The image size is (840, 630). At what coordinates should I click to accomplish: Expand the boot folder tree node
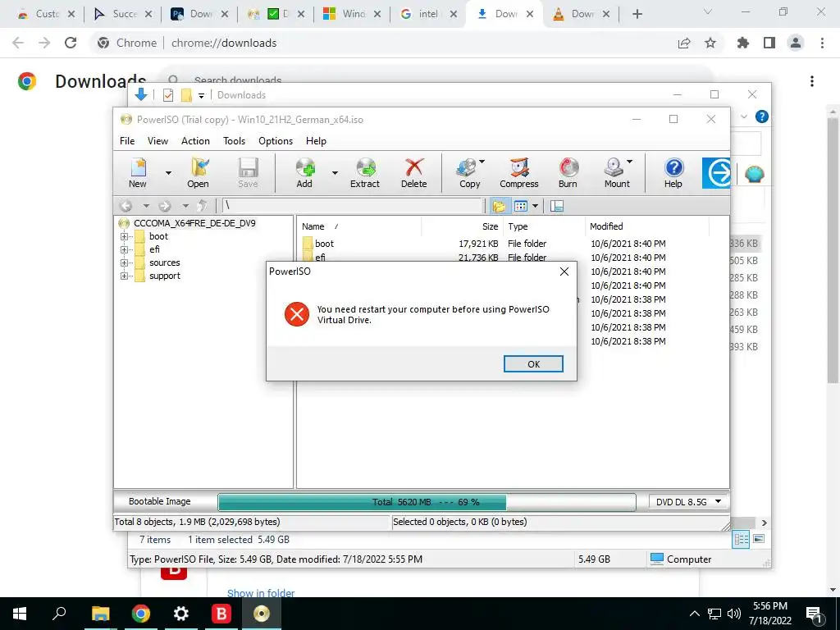[125, 236]
